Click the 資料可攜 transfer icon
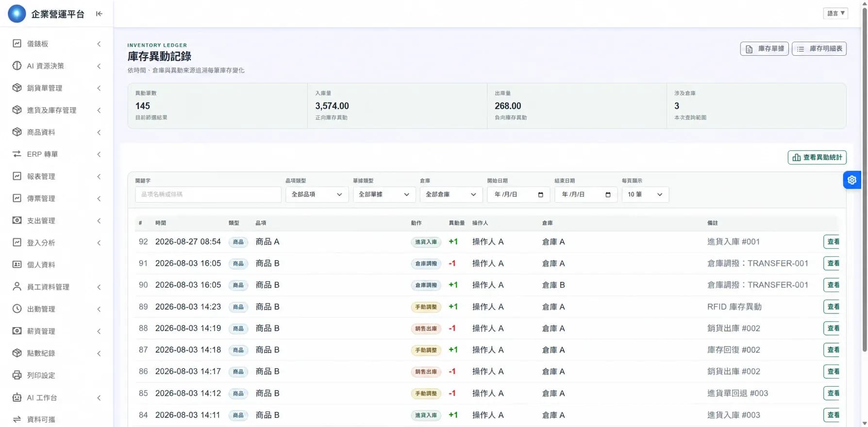Viewport: 868px width, 427px height. tap(17, 419)
